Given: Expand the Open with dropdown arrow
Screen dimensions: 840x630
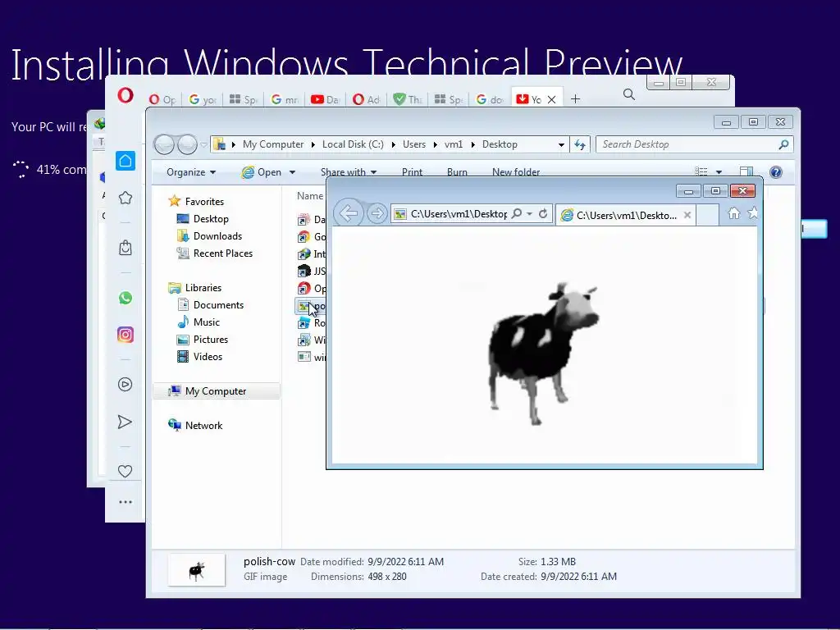Looking at the screenshot, I should point(293,172).
